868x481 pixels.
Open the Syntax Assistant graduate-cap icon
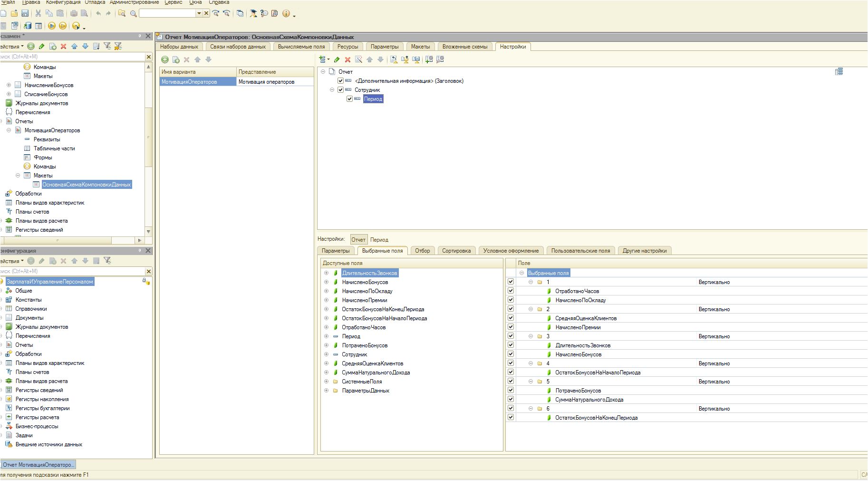253,13
